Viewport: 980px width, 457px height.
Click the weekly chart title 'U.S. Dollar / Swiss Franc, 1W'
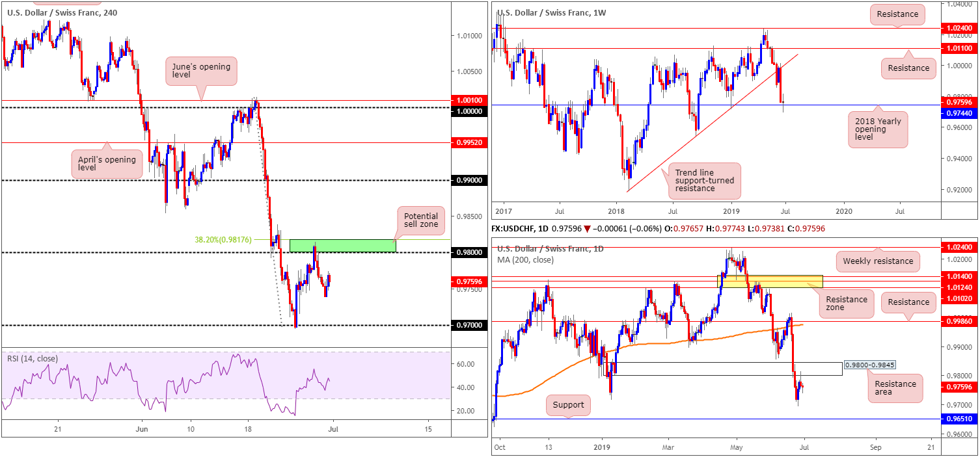coord(553,12)
